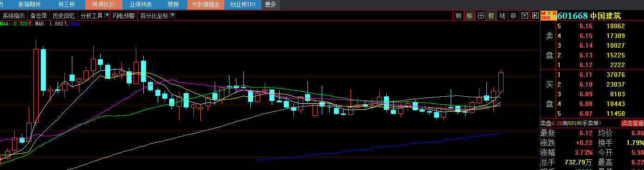Expand the 分析工具 dropdown arrow
This screenshot has width=644, height=170.
pyautogui.click(x=107, y=16)
